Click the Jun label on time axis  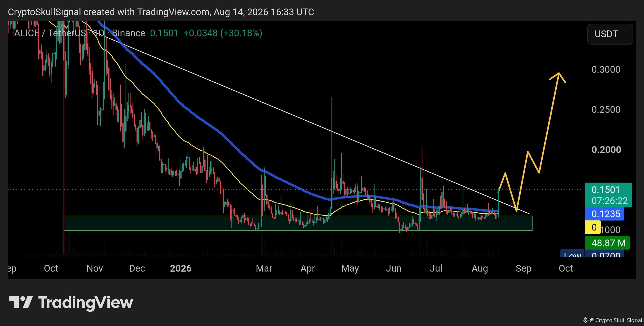(394, 268)
